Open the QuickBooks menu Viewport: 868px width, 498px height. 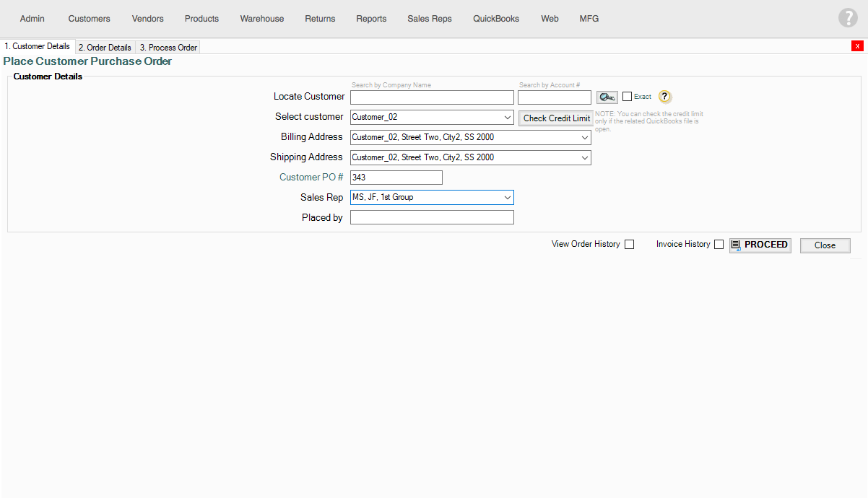tap(496, 19)
